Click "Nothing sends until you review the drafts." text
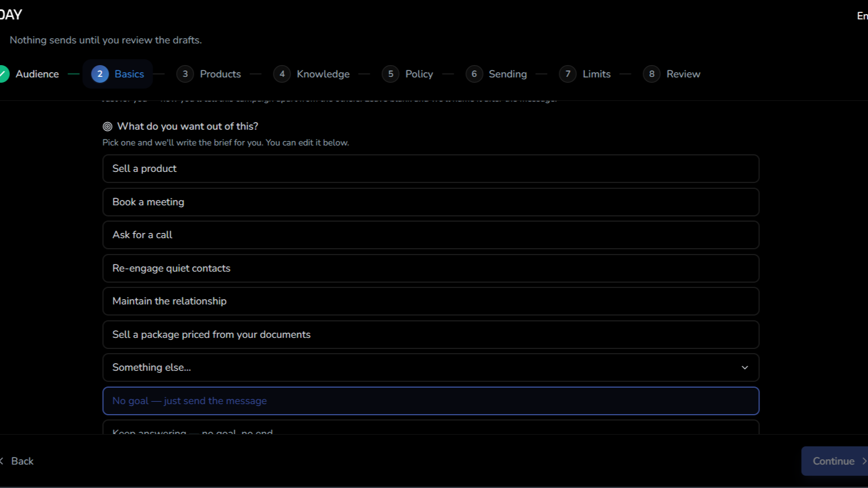 tap(106, 40)
